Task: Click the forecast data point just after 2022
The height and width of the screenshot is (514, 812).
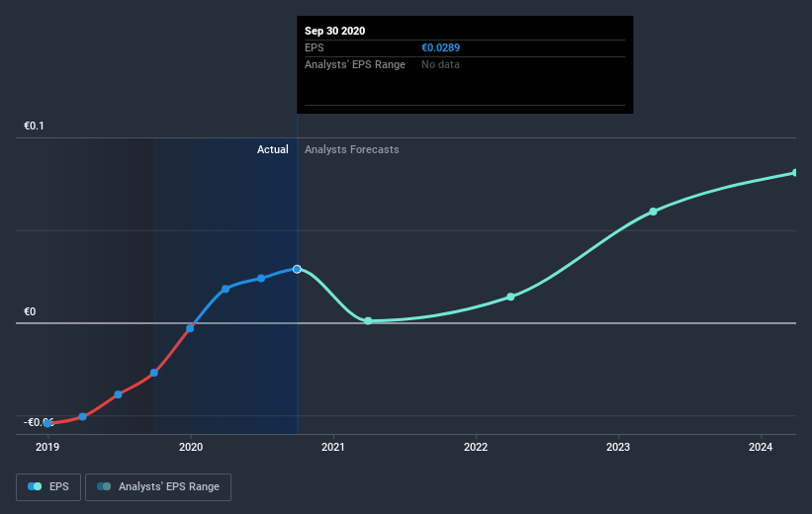Action: (510, 297)
